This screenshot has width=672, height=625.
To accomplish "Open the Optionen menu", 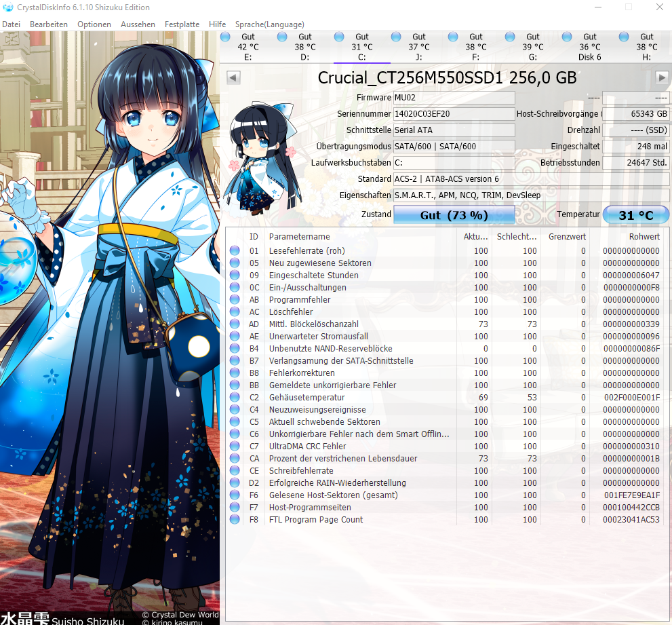I will click(94, 24).
